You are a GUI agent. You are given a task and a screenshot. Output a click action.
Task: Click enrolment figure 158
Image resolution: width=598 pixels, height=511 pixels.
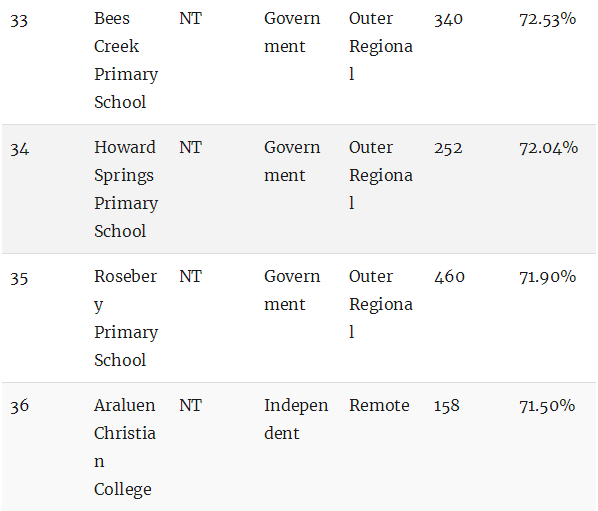point(447,406)
